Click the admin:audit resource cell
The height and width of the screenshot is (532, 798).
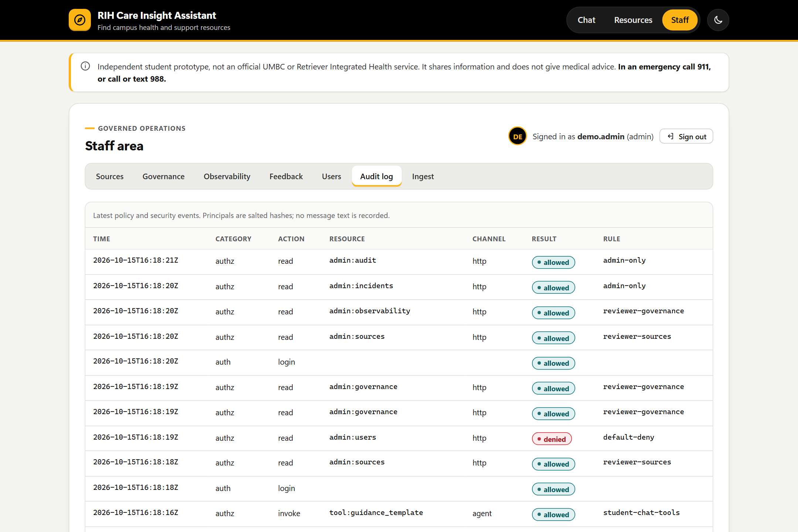(x=353, y=260)
